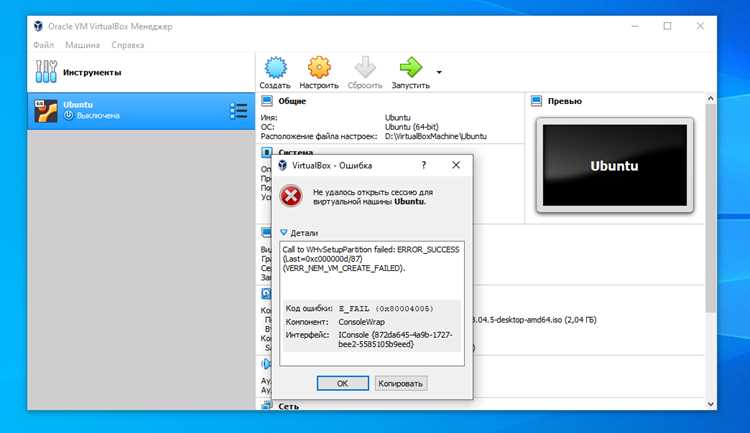Image resolution: width=750 pixels, height=433 pixels.
Task: Collapse the Детали disclosure triangle
Action: [x=284, y=233]
